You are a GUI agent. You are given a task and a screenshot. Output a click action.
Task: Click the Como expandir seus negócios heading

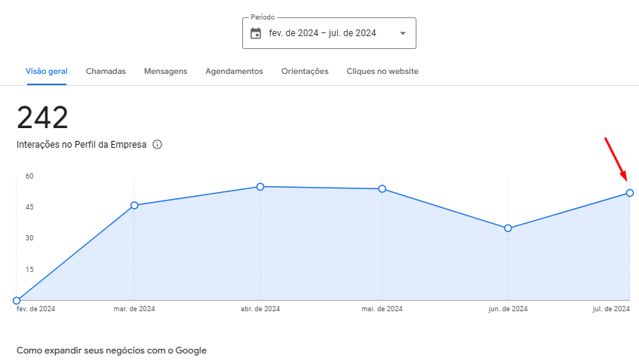pyautogui.click(x=111, y=350)
